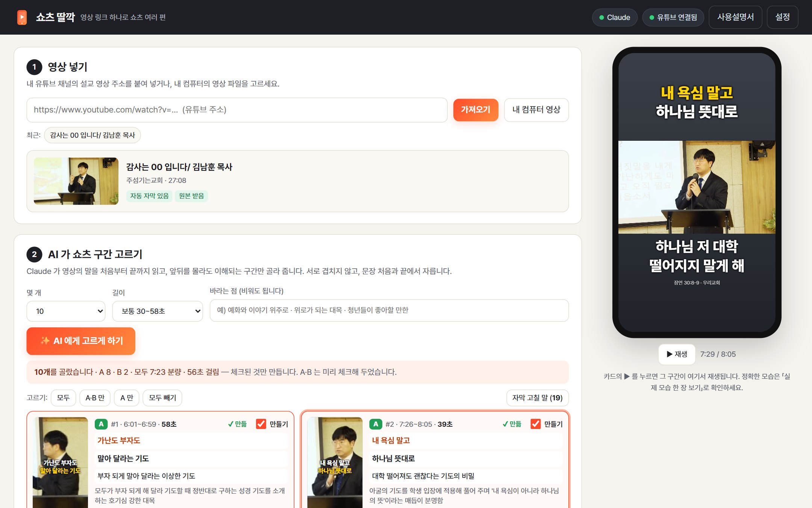Open 자막 고칠 말 (19) list
Viewport: 812px width, 508px height.
click(538, 398)
